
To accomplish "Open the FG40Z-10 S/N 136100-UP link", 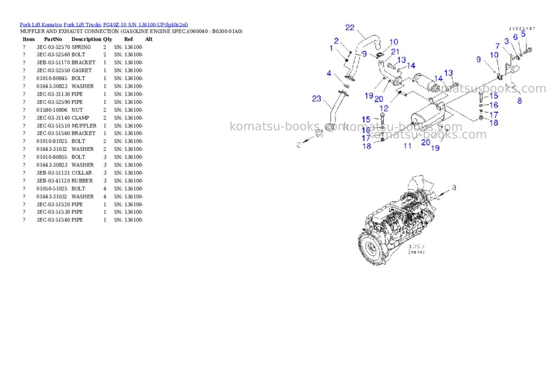I will tap(146, 25).
